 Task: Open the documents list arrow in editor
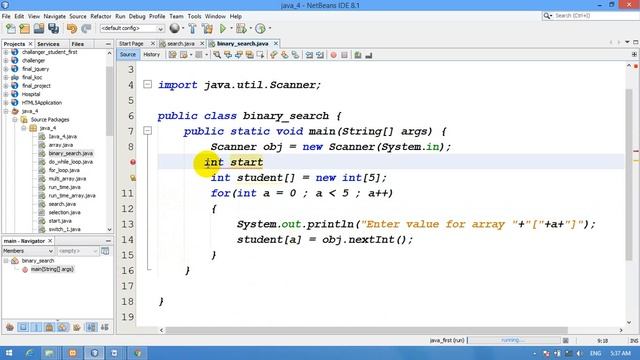627,42
